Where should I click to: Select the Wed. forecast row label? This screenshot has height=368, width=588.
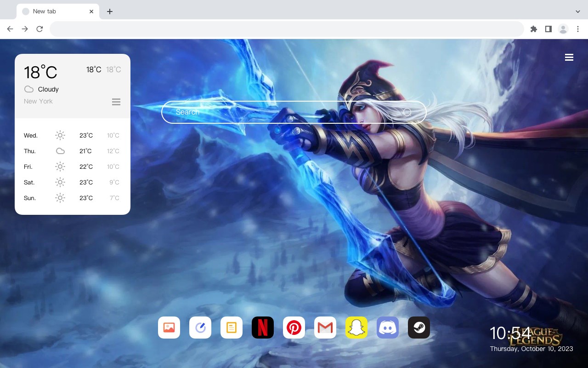click(x=31, y=135)
